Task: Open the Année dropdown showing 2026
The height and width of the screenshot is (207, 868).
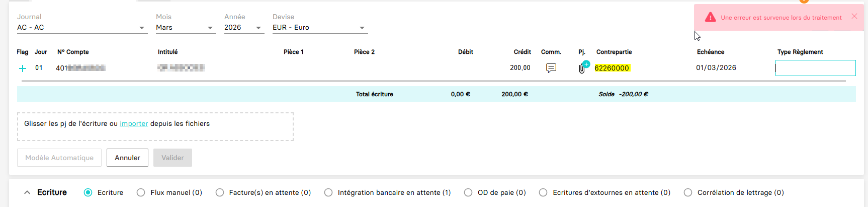Action: click(258, 28)
